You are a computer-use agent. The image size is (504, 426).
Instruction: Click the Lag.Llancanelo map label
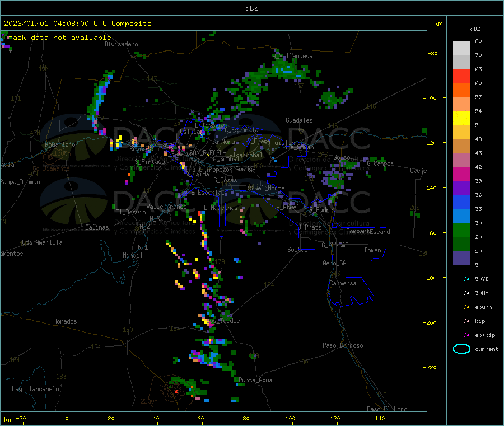(x=36, y=389)
